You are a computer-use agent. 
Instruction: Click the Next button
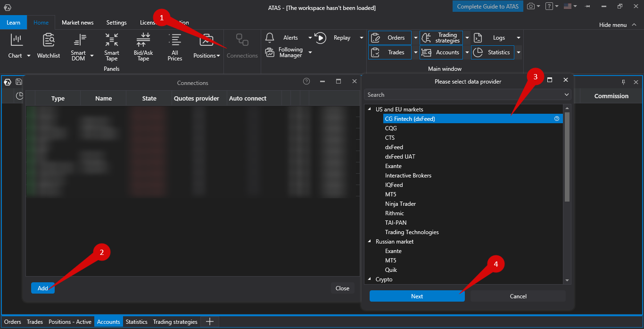tap(417, 296)
